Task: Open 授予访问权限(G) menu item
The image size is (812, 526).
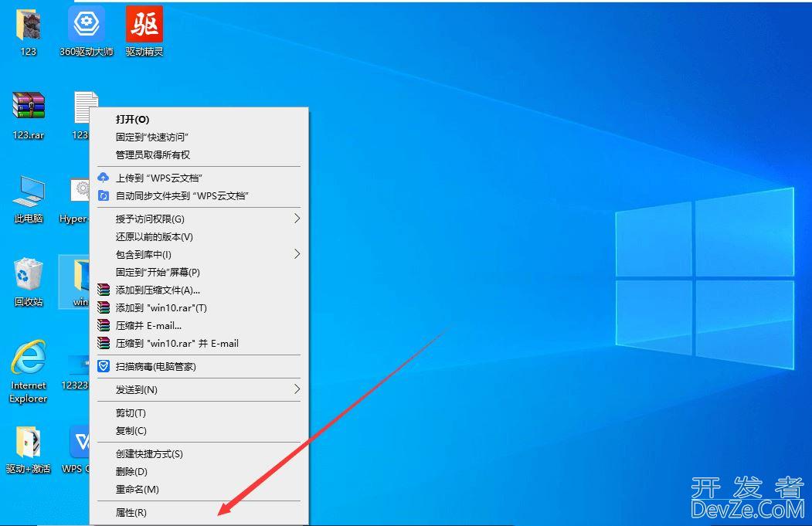Action: [199, 219]
